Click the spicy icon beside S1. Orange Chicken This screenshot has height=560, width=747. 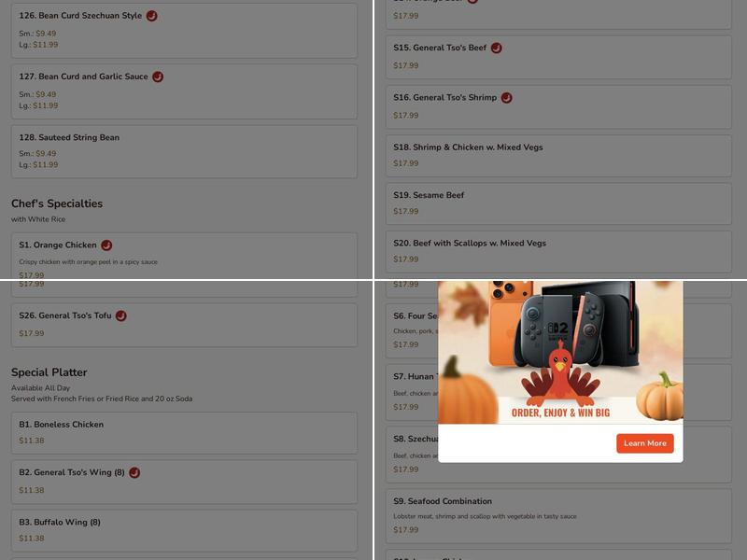(x=106, y=245)
